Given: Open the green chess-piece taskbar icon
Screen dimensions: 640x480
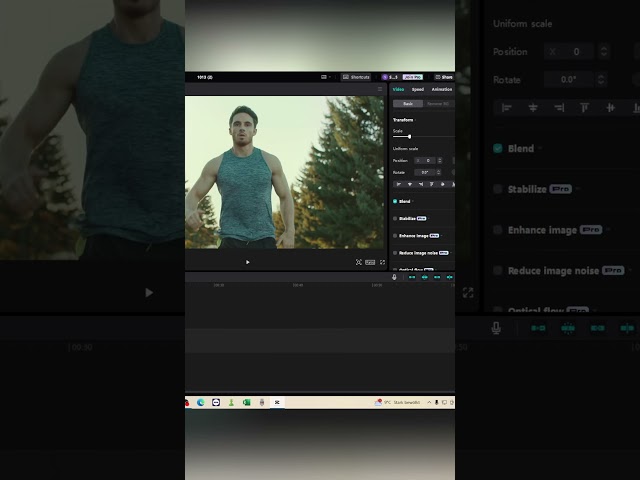Looking at the screenshot, I should click(x=231, y=402).
